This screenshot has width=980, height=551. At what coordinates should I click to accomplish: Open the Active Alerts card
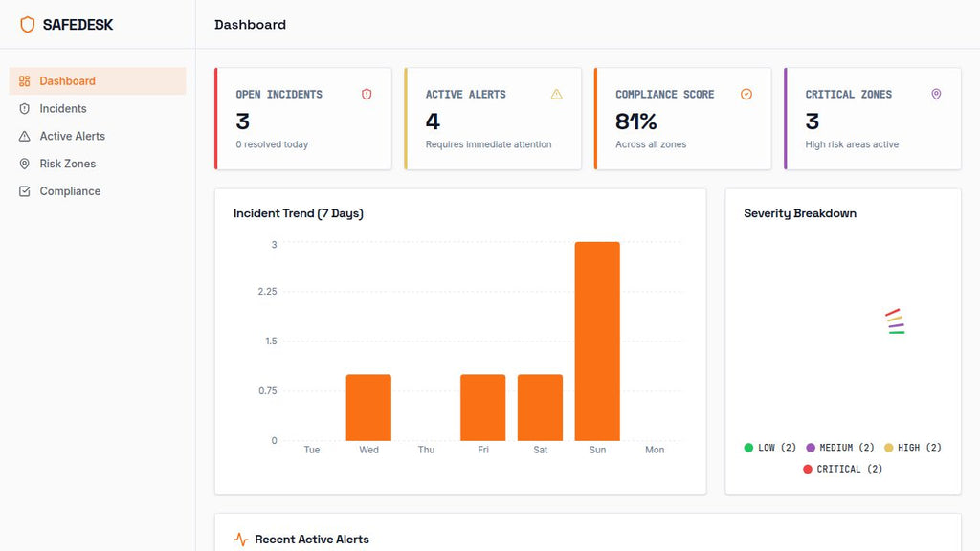[x=493, y=118]
